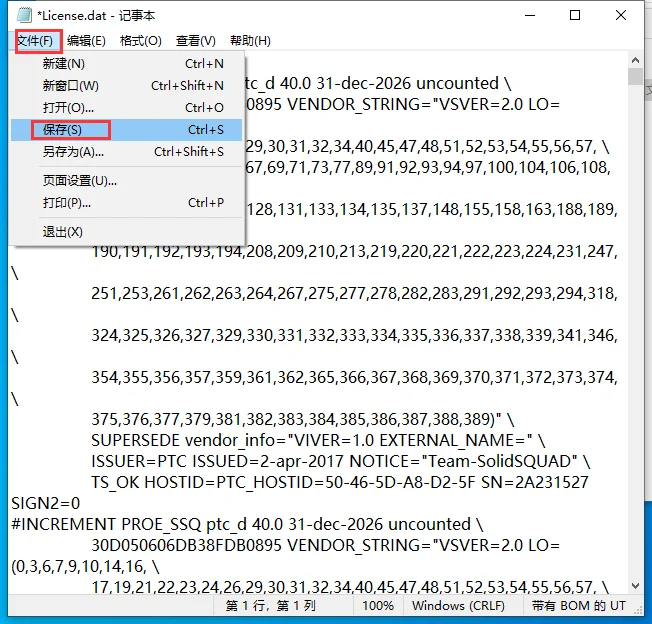Image resolution: width=652 pixels, height=624 pixels.
Task: Click the Windows (CRLF) status entry
Action: pyautogui.click(x=459, y=606)
